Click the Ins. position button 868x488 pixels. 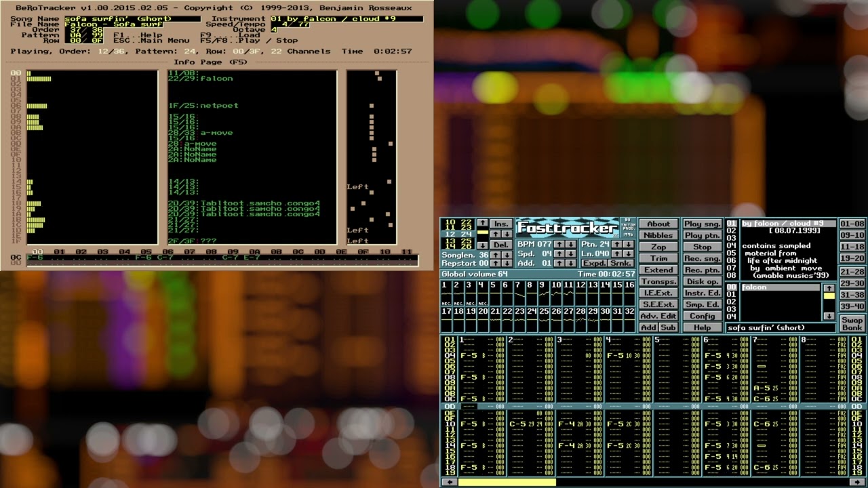501,224
